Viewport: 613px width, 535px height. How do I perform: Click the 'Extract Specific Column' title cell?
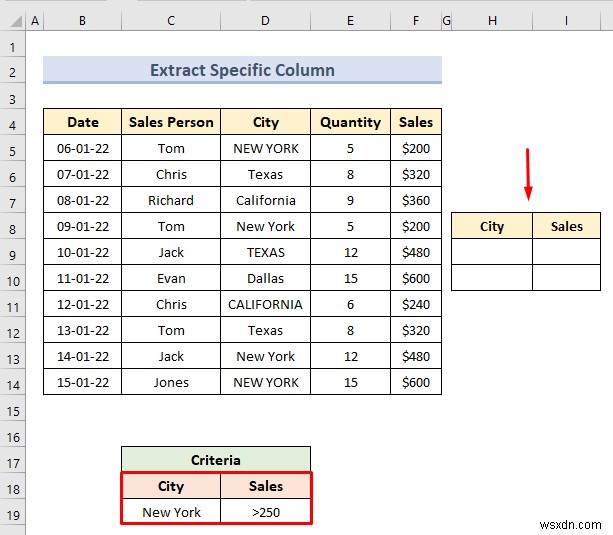click(x=242, y=70)
